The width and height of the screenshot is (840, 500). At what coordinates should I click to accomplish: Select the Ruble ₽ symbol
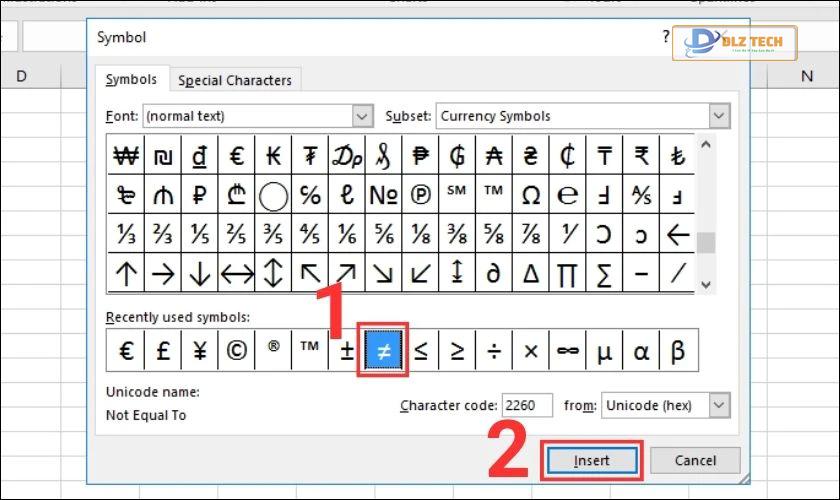tap(200, 195)
